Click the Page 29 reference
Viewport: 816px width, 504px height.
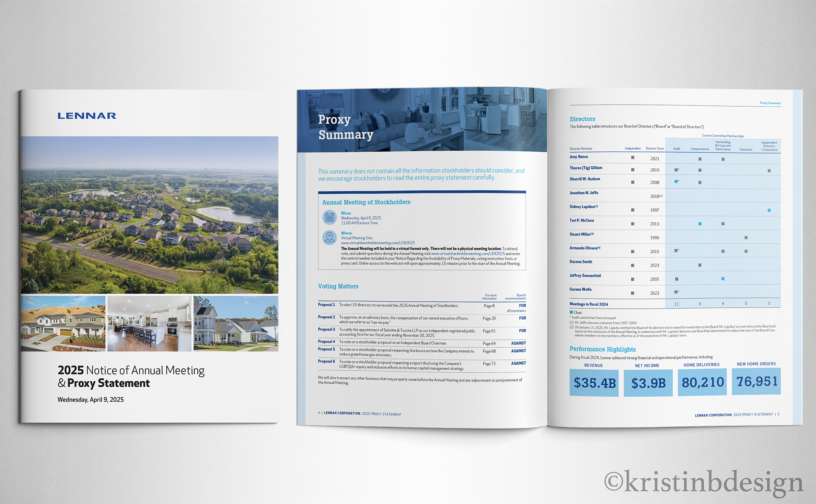(489, 318)
